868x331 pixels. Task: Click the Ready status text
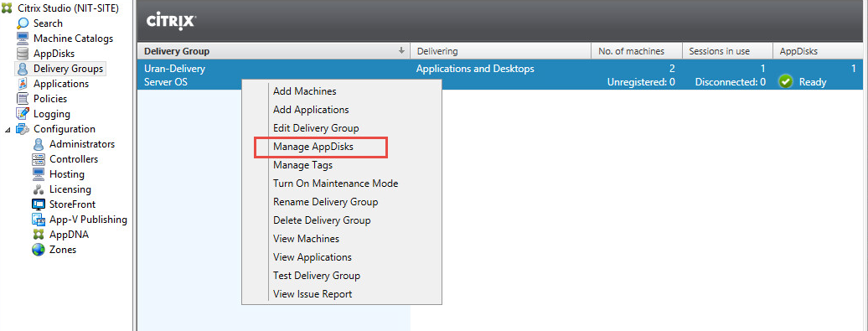(x=813, y=82)
